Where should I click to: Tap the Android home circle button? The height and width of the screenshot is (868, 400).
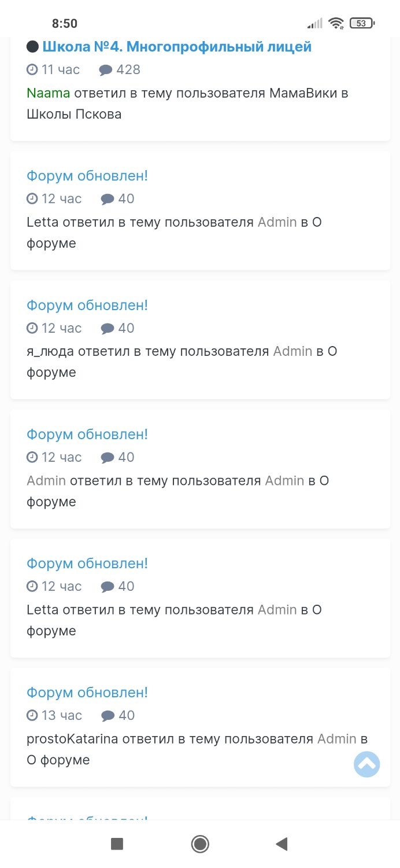[x=200, y=844]
